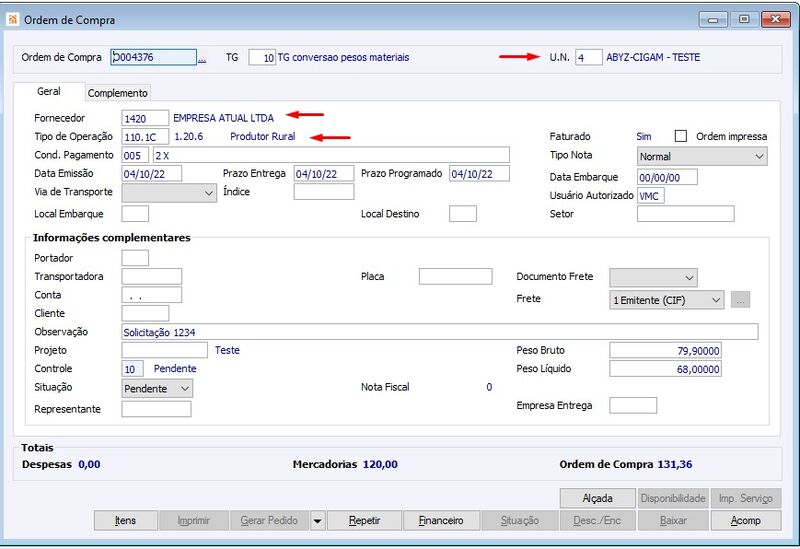Open the lookup ellipsis next to order number
This screenshot has height=549, width=800.
(202, 58)
